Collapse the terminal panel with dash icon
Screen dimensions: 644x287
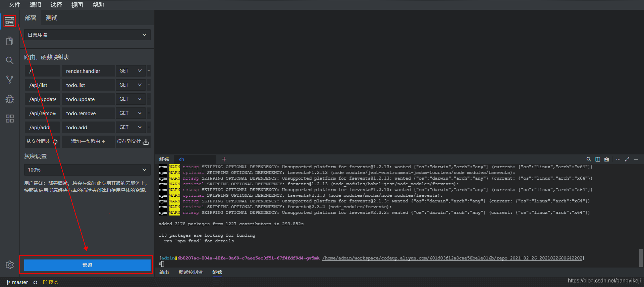click(636, 159)
